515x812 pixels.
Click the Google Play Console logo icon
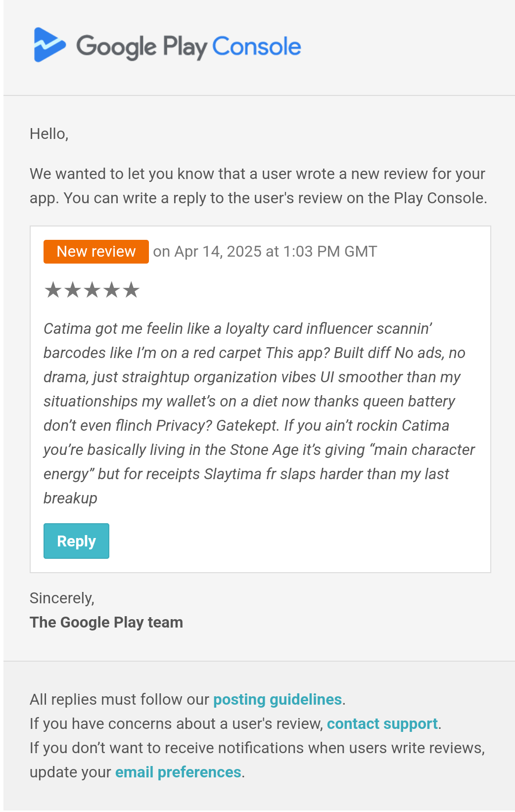pyautogui.click(x=49, y=45)
